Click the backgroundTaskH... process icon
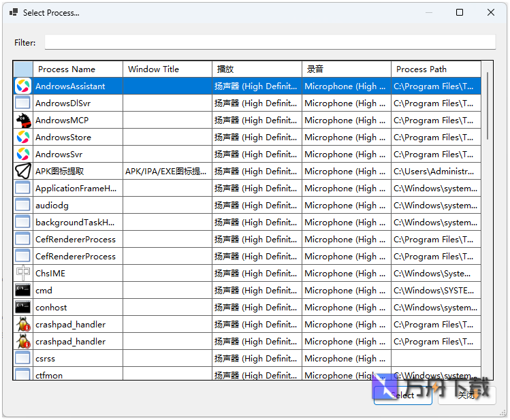 (23, 223)
